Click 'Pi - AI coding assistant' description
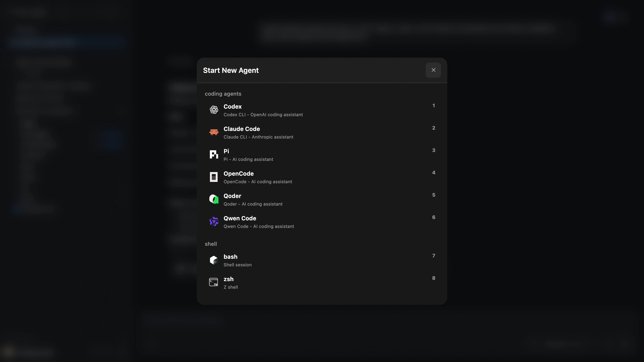This screenshot has height=362, width=644. tap(248, 159)
